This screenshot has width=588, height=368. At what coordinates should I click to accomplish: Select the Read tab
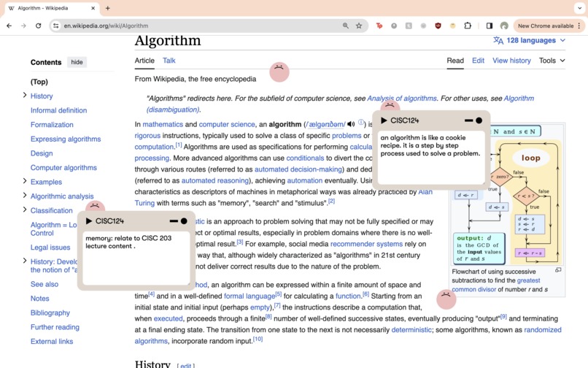455,61
